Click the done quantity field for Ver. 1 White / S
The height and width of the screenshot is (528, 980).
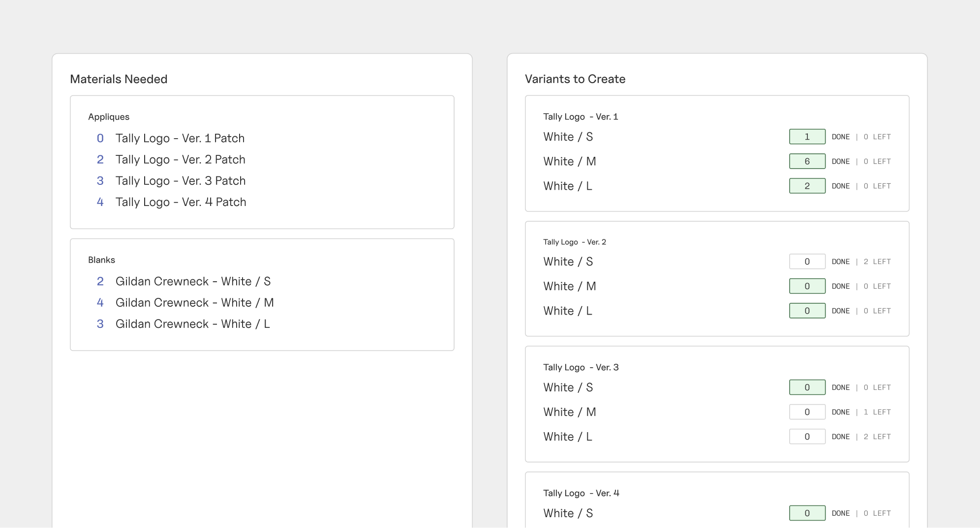click(807, 137)
